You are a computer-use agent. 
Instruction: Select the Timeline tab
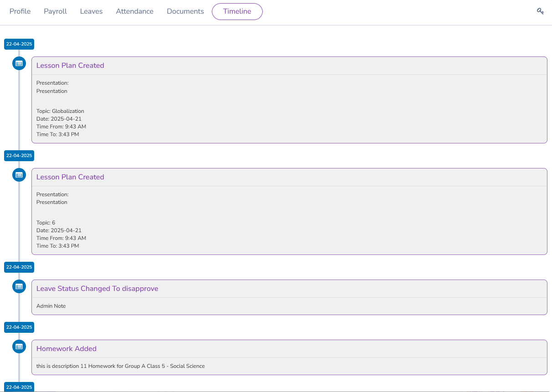click(237, 11)
